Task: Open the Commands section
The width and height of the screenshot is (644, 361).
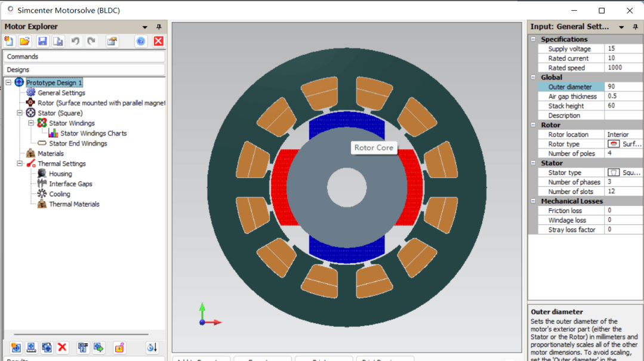Action: click(x=84, y=57)
